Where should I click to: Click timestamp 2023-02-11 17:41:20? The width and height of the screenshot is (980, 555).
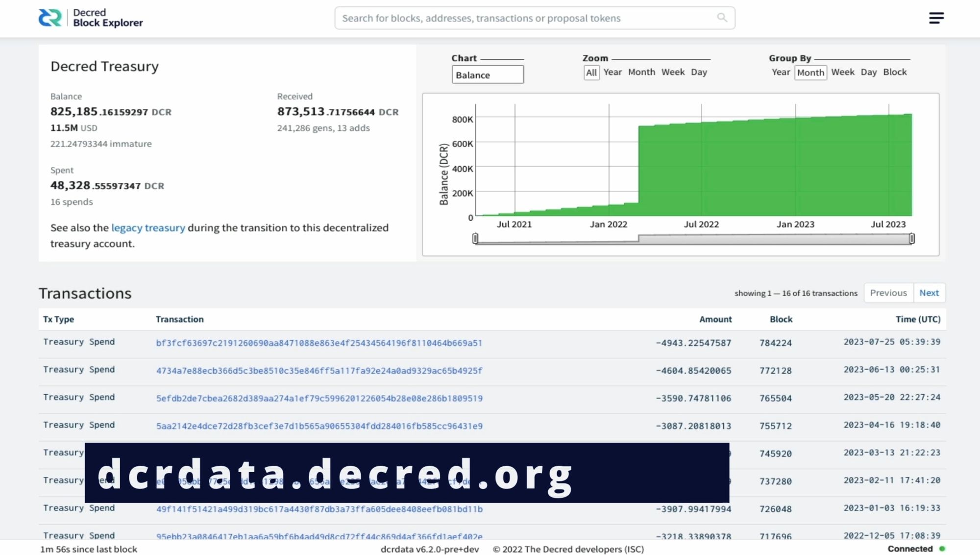(892, 480)
